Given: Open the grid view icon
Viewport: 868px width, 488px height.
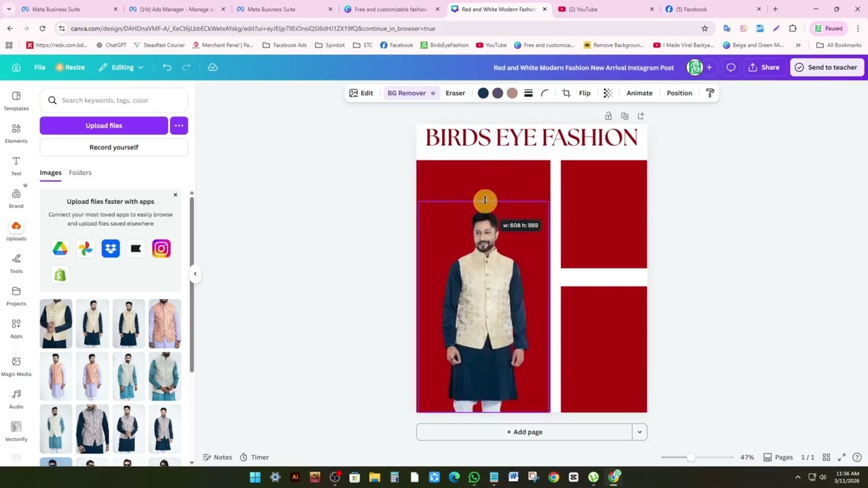Looking at the screenshot, I should click(827, 457).
